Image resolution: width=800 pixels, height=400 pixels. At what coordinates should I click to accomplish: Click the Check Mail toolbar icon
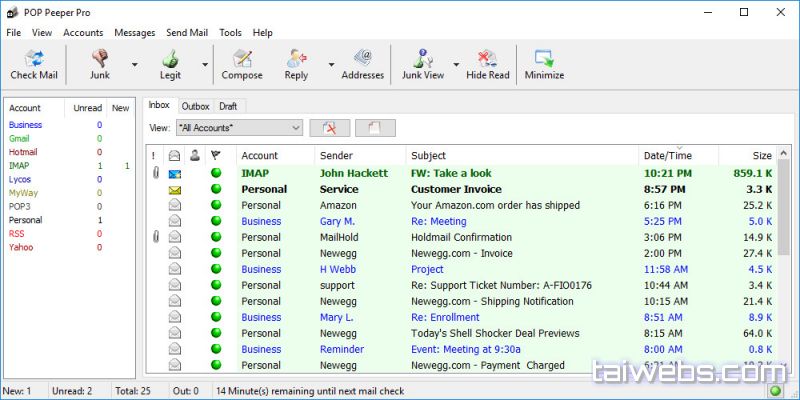click(x=35, y=58)
